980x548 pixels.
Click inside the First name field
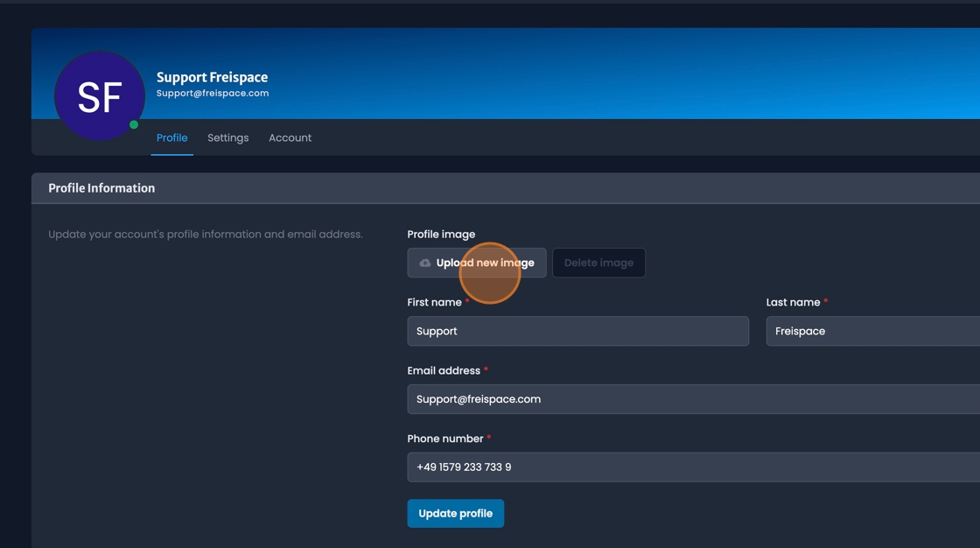coord(577,331)
